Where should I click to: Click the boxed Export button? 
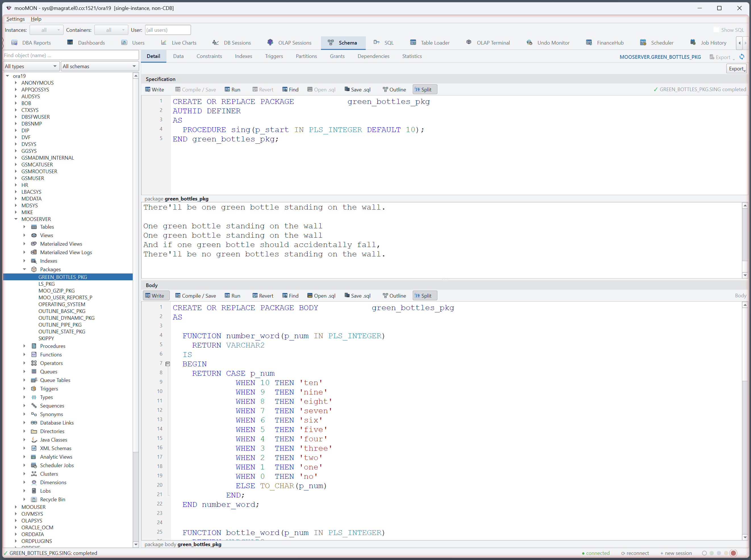pos(736,69)
